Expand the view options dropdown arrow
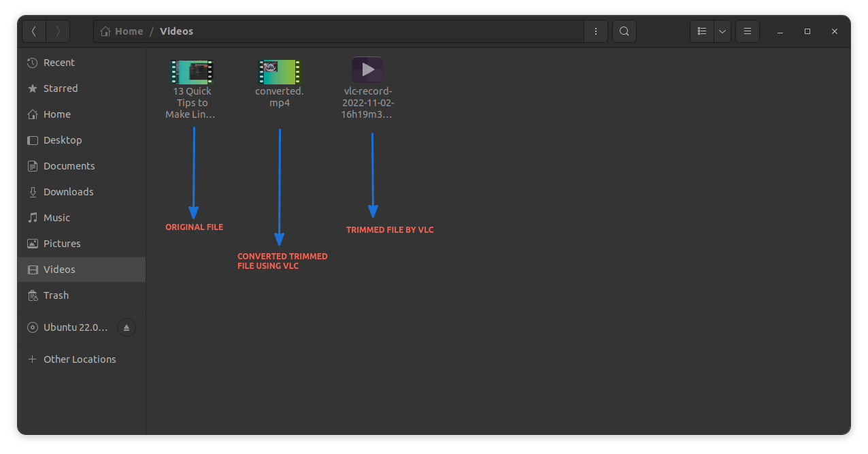This screenshot has width=868, height=454. [x=722, y=31]
